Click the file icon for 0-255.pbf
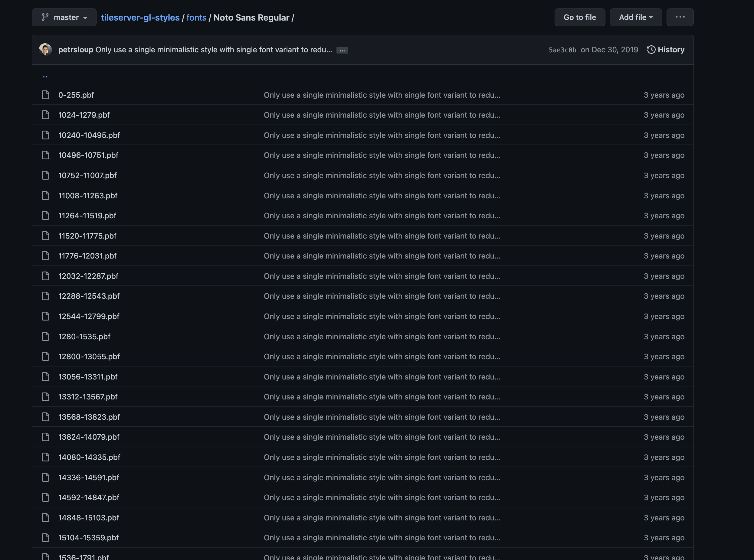The image size is (754, 560). (x=45, y=95)
